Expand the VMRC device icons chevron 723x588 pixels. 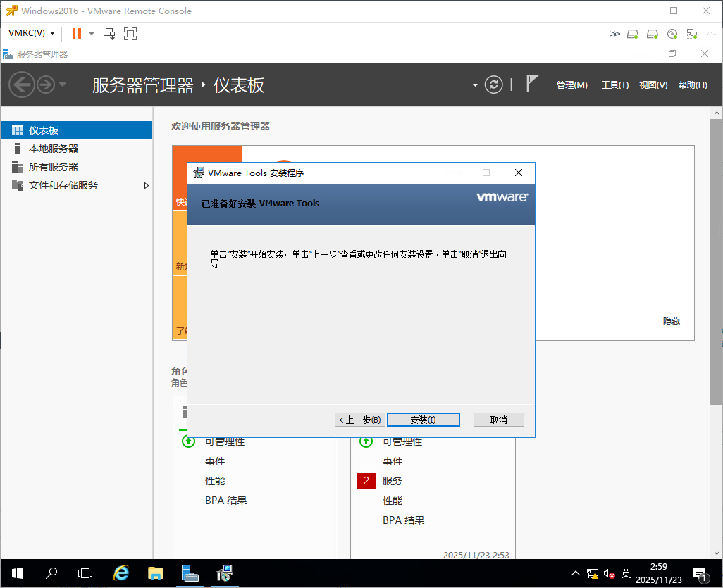(614, 34)
